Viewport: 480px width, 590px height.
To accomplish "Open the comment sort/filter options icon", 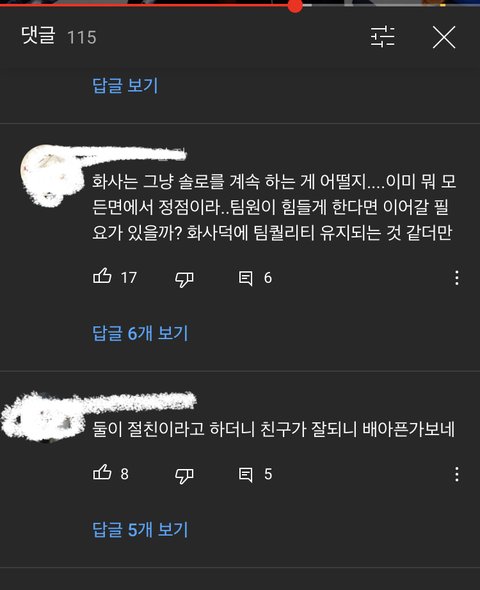I will click(383, 36).
